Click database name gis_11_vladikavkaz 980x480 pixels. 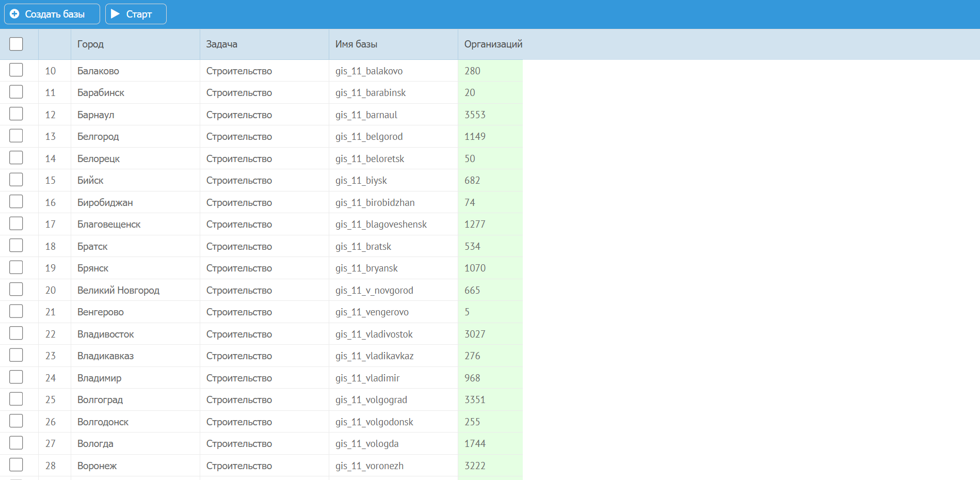point(375,356)
